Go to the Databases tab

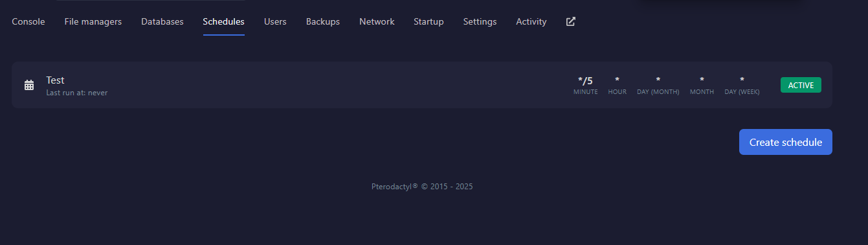162,21
